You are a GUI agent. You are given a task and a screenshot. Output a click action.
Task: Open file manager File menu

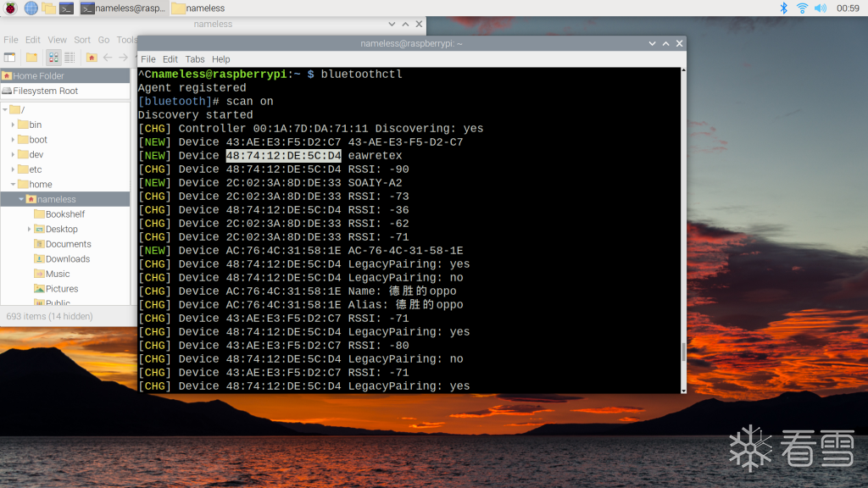click(10, 40)
